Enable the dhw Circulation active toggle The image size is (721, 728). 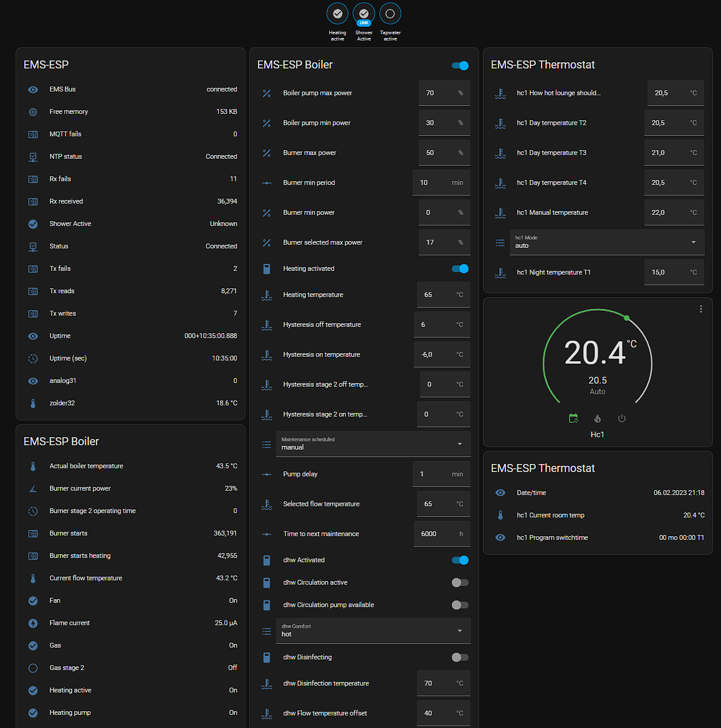pyautogui.click(x=460, y=582)
